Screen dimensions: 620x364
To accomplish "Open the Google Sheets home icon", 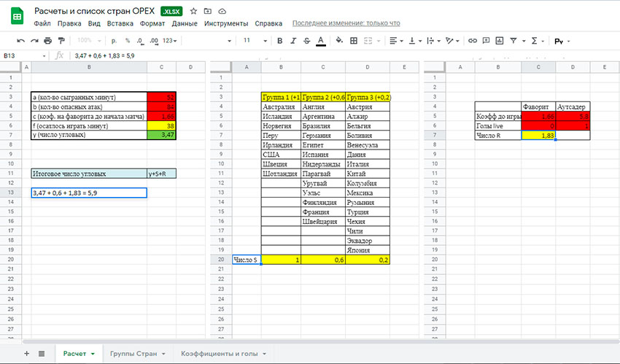I will pyautogui.click(x=17, y=17).
